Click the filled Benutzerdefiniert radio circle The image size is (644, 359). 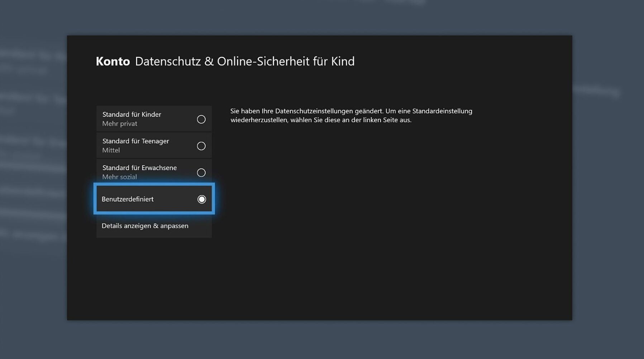[x=201, y=199]
